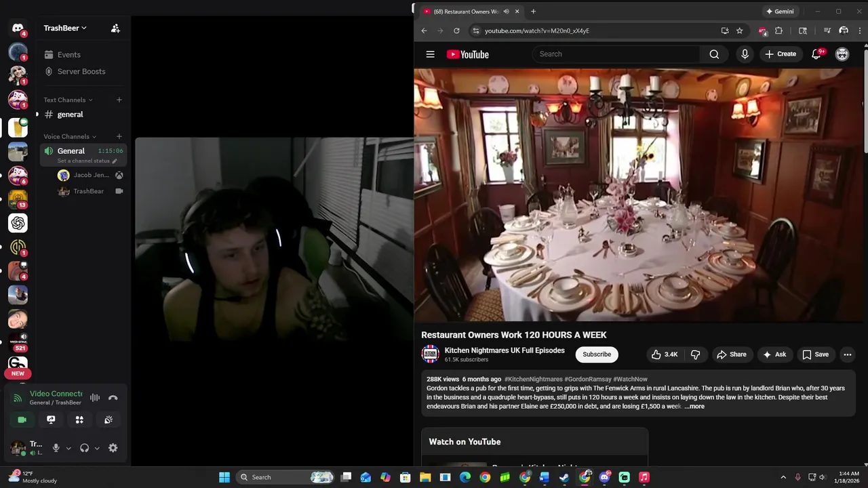Open Chrome media controls icon

(827, 30)
